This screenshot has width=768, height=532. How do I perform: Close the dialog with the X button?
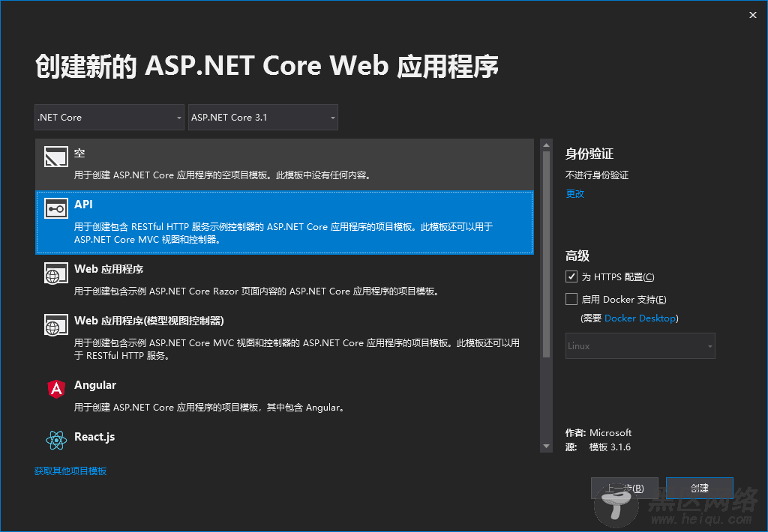click(753, 15)
